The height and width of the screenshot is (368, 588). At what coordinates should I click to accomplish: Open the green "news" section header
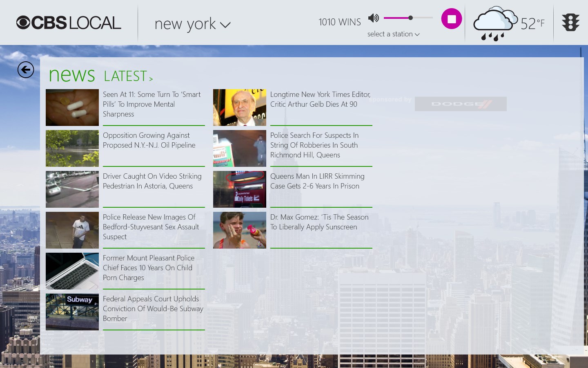[72, 75]
